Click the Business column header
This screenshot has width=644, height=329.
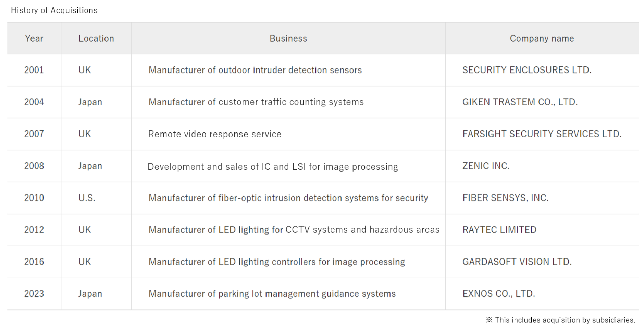tap(288, 38)
